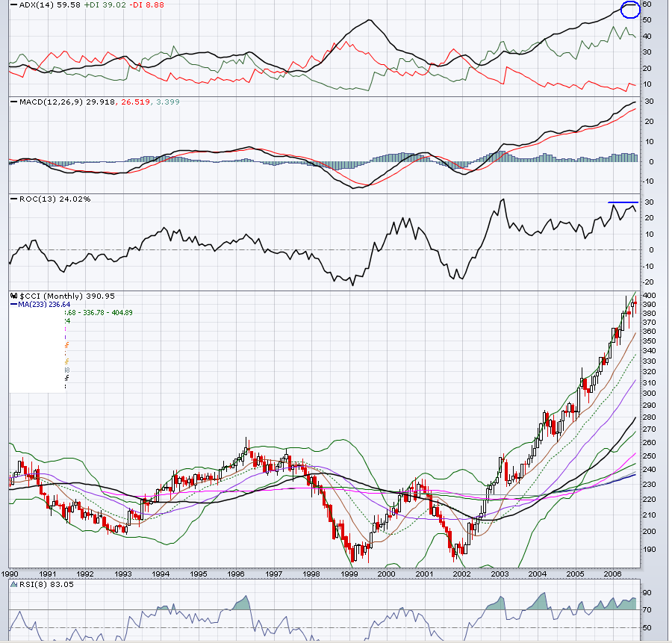Click the 240 value on price scale

point(649,470)
